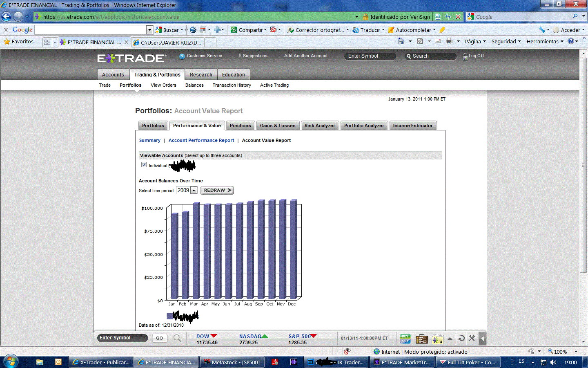Click the read mail envelope icon
Screen dimensions: 588x368
point(438,41)
